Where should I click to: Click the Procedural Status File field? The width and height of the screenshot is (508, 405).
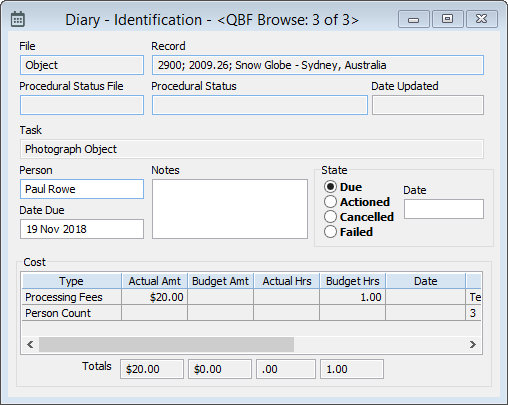point(82,105)
